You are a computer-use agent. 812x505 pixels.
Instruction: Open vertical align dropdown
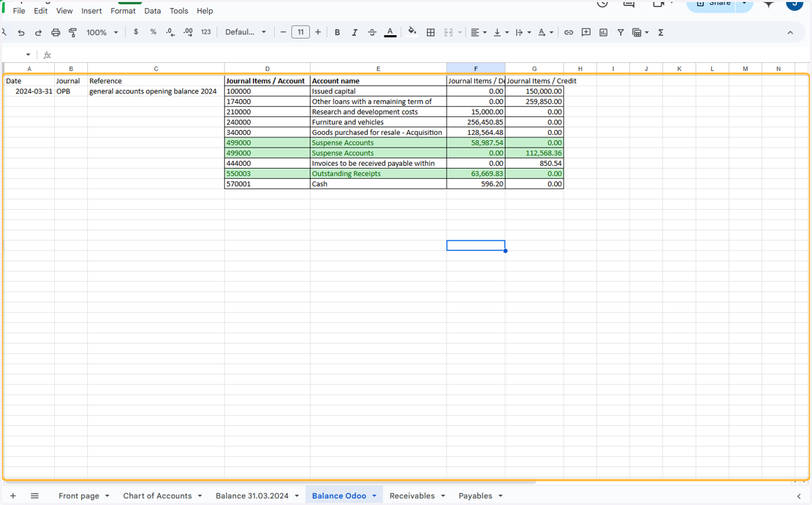[x=501, y=32]
